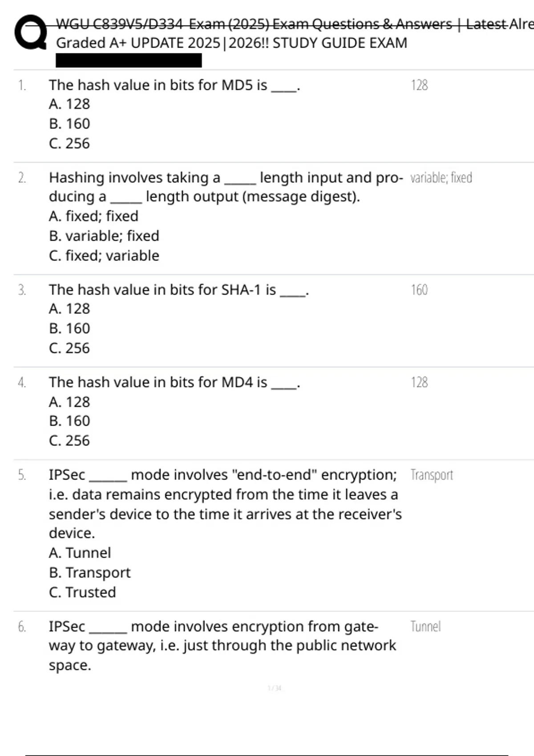Click the 'Transport' answer in the right column

432,475
